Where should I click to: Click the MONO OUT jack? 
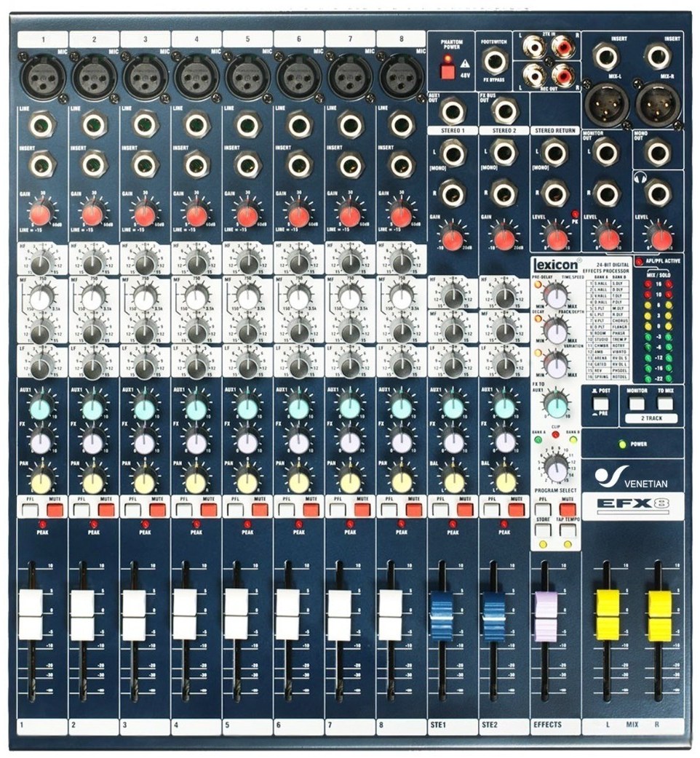pyautogui.click(x=659, y=153)
